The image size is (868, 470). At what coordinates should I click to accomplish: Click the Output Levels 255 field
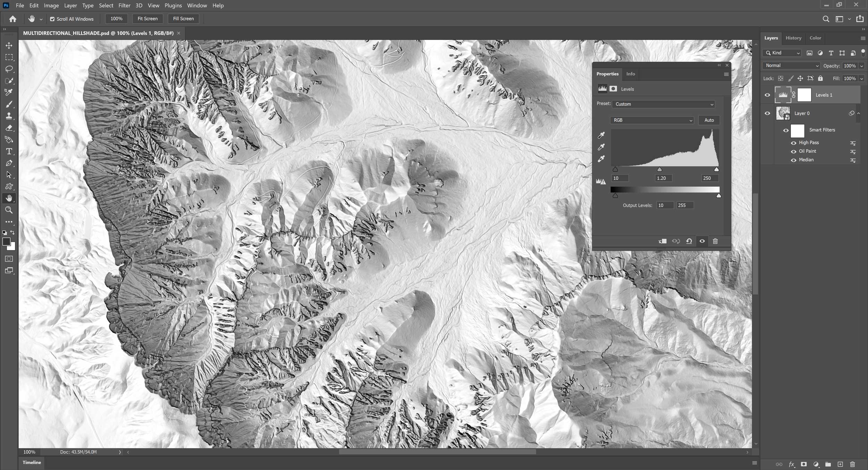[x=684, y=205]
